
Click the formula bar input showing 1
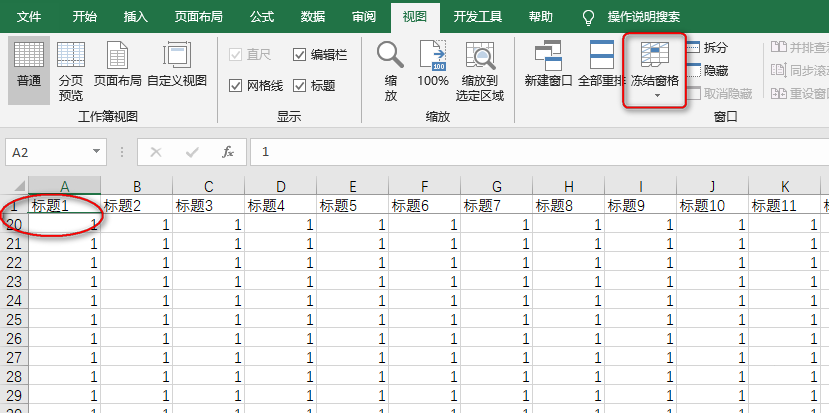539,152
